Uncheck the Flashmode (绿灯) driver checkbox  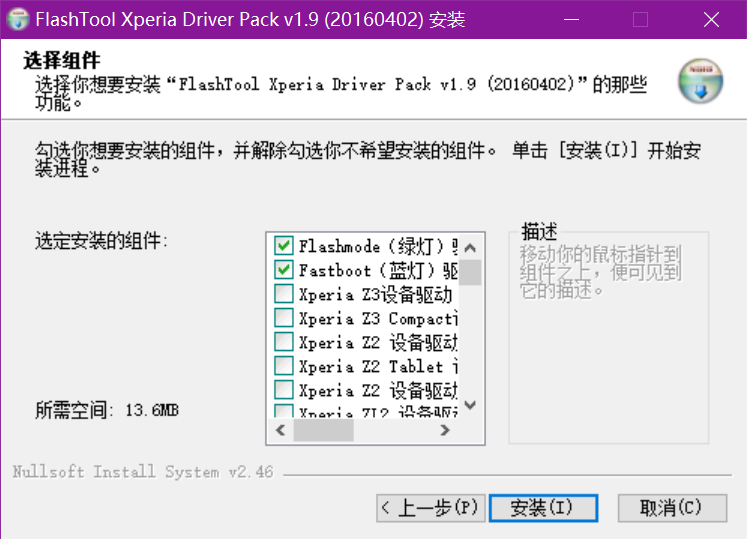[284, 246]
